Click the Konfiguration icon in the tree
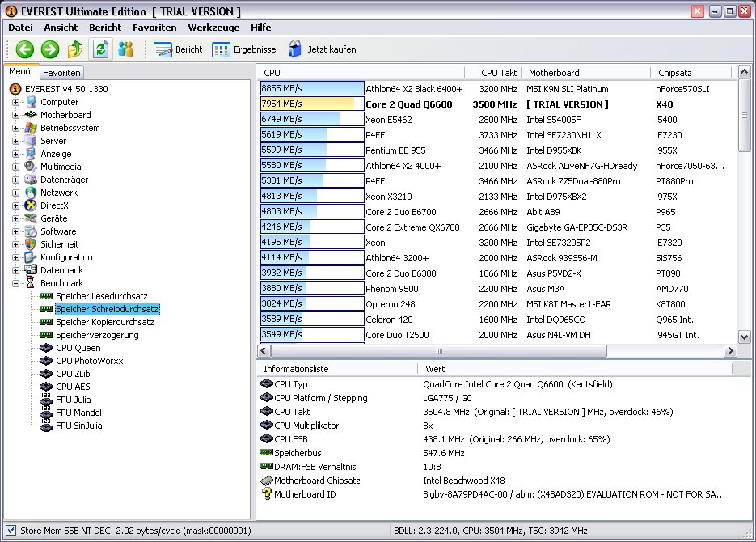 31,257
